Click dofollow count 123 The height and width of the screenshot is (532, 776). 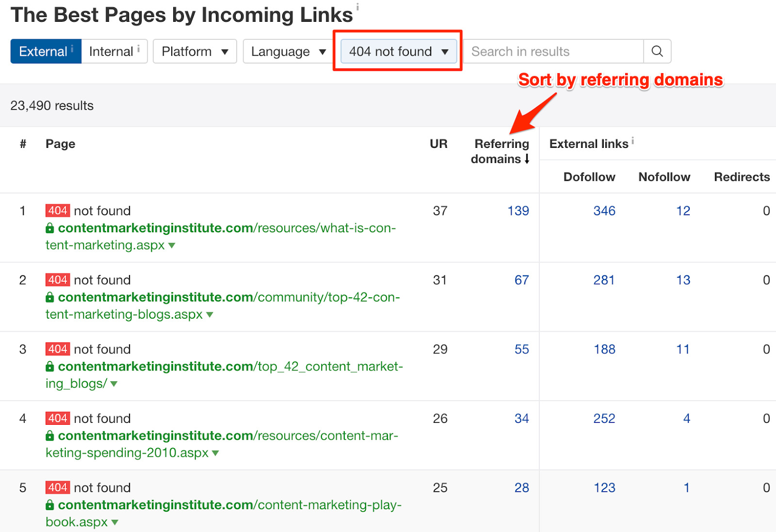coord(604,488)
